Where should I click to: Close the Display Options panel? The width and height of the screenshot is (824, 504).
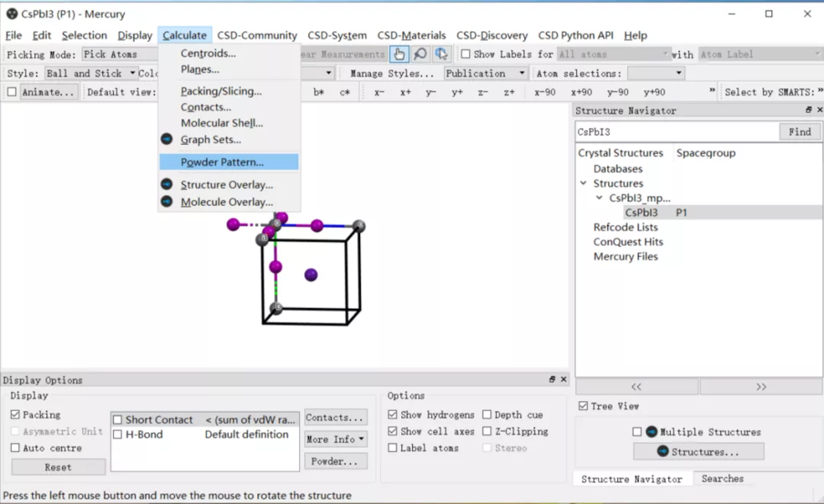[x=564, y=379]
